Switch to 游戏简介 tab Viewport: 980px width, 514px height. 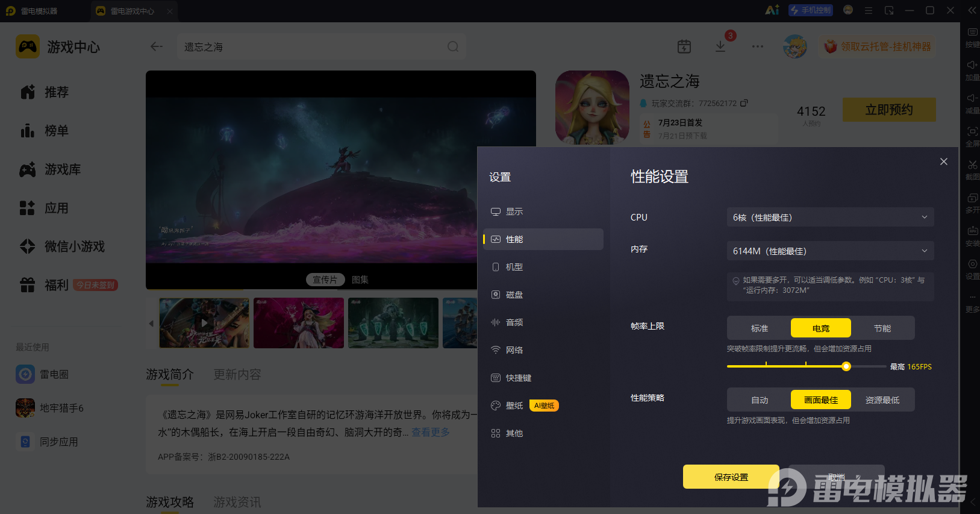170,374
